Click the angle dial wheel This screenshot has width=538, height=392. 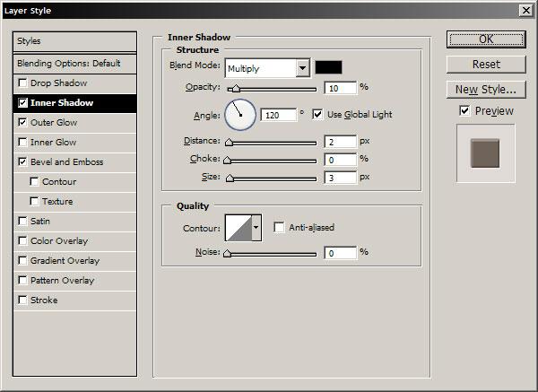[x=239, y=114]
